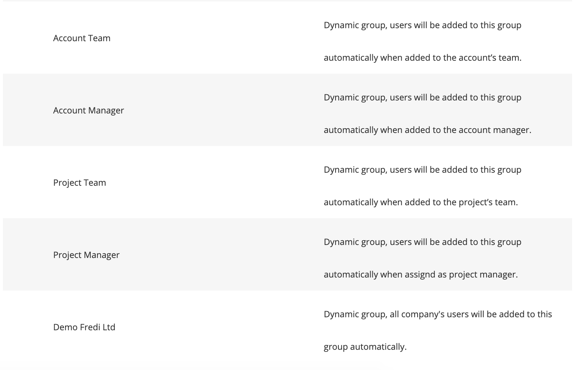Click "Dynamic group" in the Account Manager row
This screenshot has height=370, width=588.
354,98
